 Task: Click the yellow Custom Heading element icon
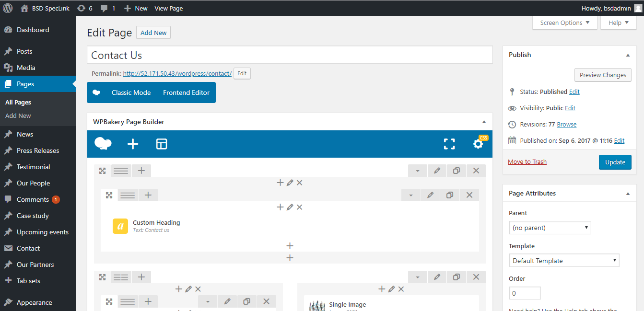[120, 226]
